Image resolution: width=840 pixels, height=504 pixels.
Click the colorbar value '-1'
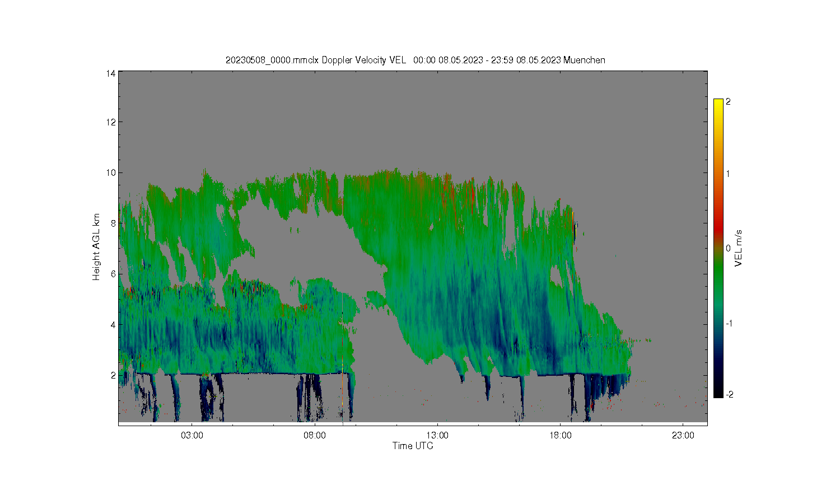(729, 324)
